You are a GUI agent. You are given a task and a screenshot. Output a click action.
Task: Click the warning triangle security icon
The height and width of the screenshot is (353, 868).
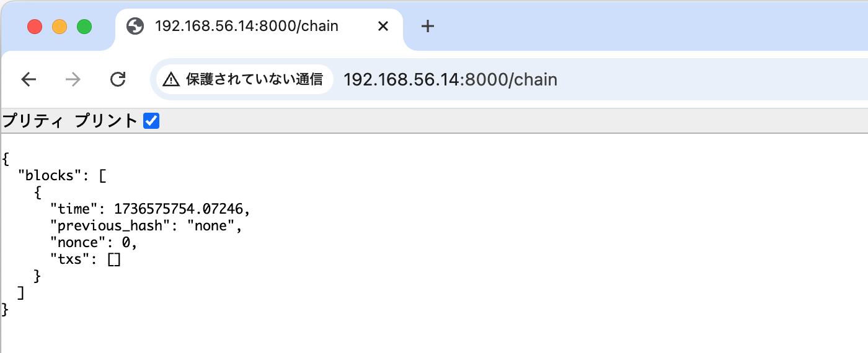(x=172, y=79)
